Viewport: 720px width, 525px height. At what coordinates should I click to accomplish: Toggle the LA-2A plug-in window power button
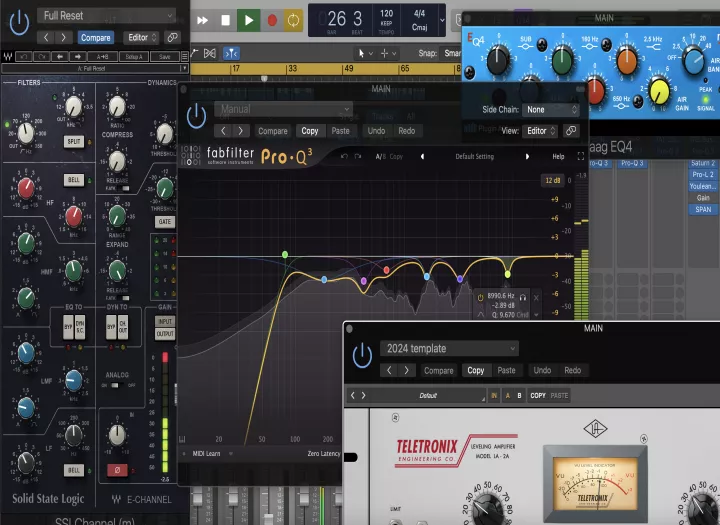click(x=362, y=355)
